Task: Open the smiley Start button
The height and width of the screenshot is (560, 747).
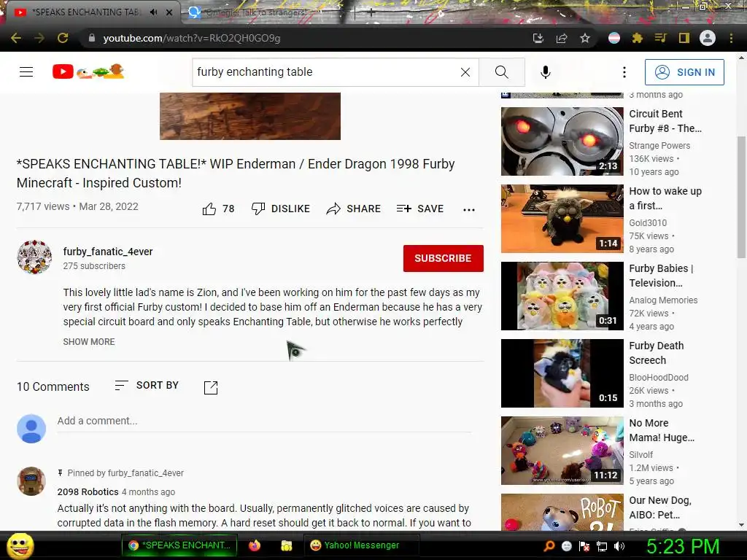Action: point(20,545)
